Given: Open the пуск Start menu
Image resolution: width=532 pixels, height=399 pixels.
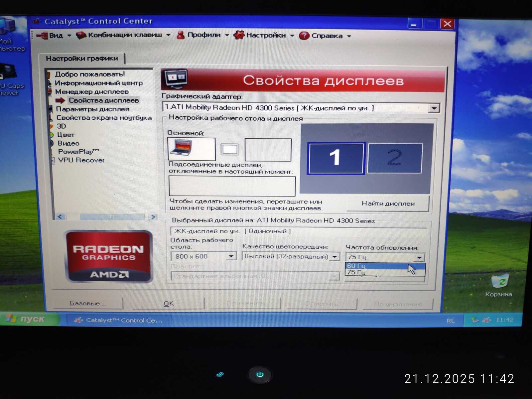Looking at the screenshot, I should click(x=31, y=319).
